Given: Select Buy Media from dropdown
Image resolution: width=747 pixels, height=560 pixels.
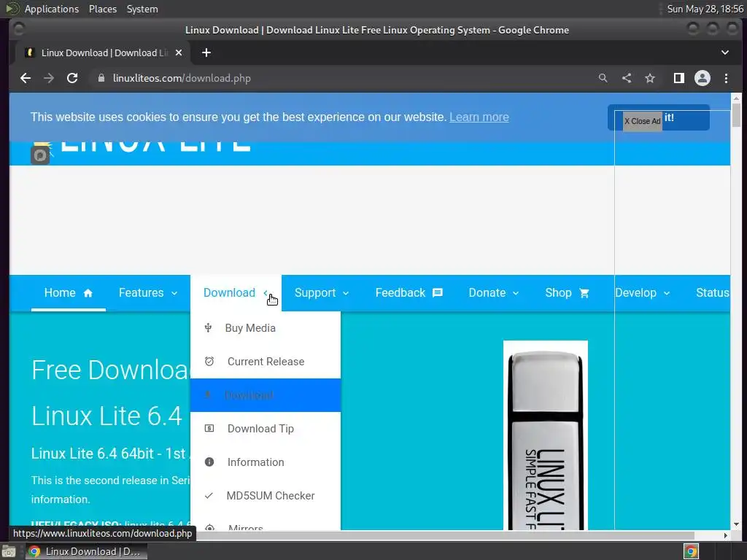Looking at the screenshot, I should 266,328.
